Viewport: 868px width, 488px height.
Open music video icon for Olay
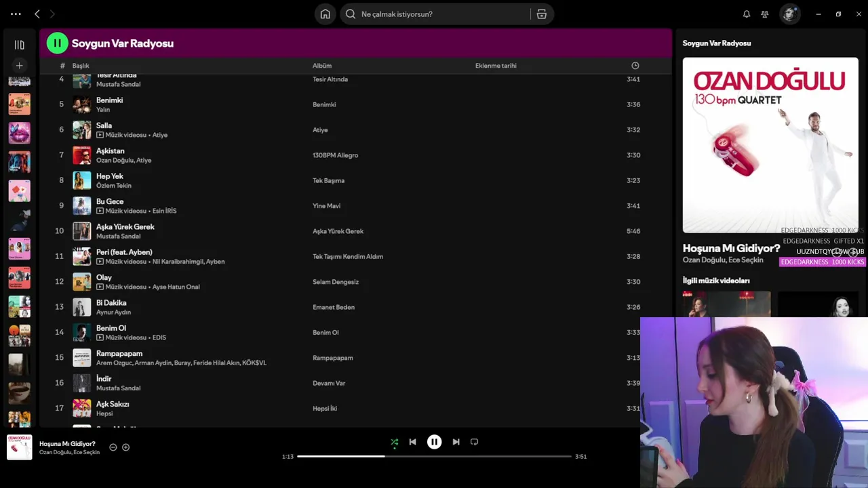100,287
